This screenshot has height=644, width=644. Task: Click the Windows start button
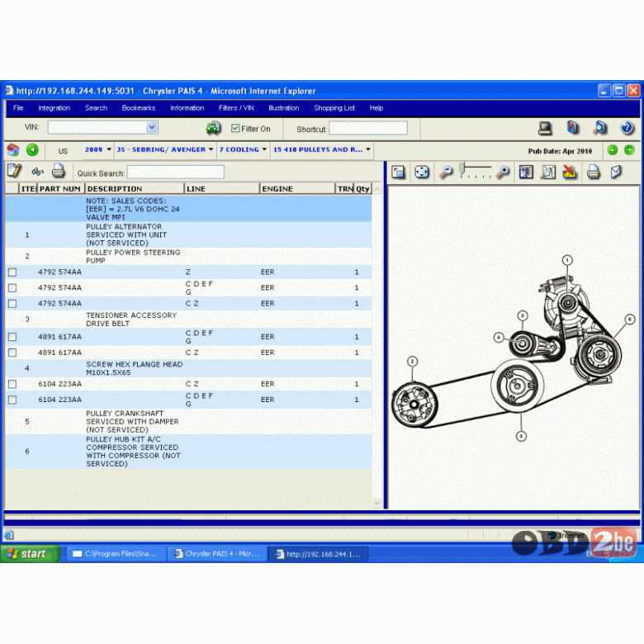pyautogui.click(x=31, y=554)
